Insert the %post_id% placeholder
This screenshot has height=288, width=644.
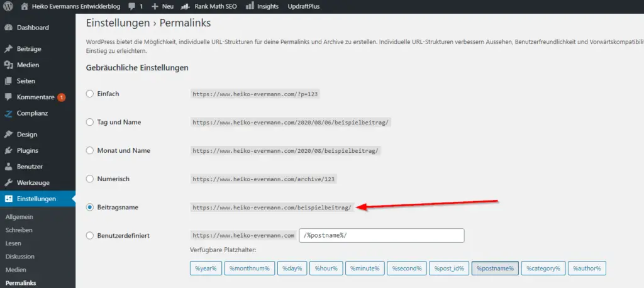click(449, 269)
